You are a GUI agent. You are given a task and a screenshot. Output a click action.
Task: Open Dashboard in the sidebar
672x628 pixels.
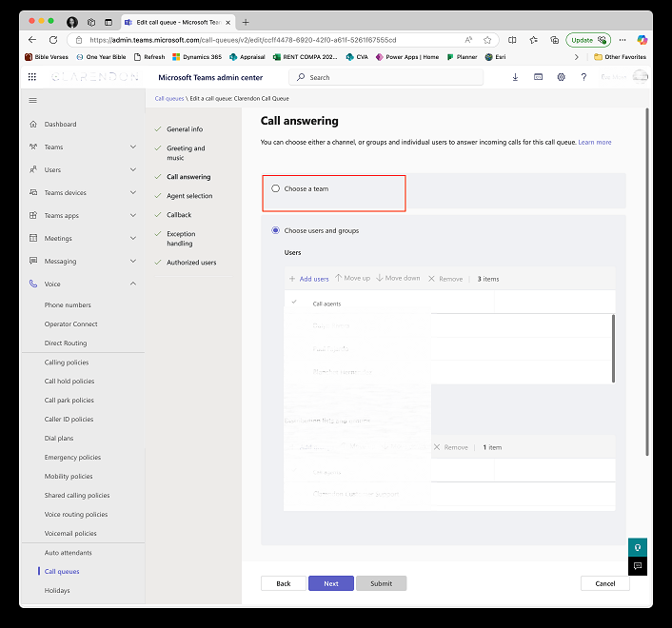click(x=60, y=125)
